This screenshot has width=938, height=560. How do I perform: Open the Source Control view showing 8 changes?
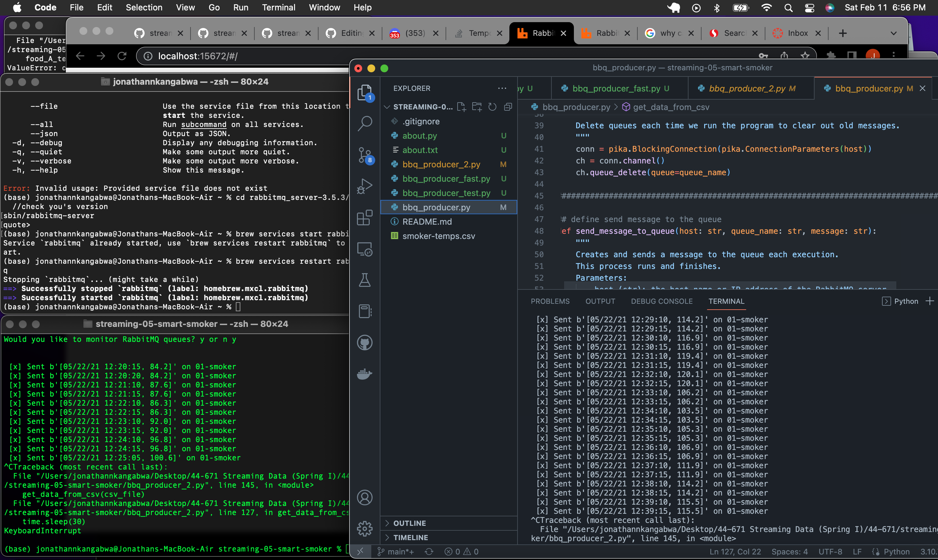point(365,155)
